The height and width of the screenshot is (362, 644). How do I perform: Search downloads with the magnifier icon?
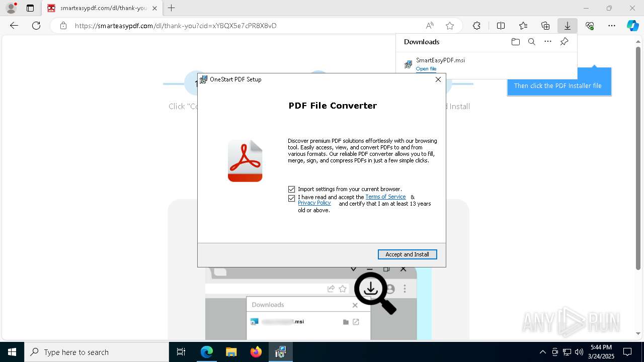click(x=531, y=42)
